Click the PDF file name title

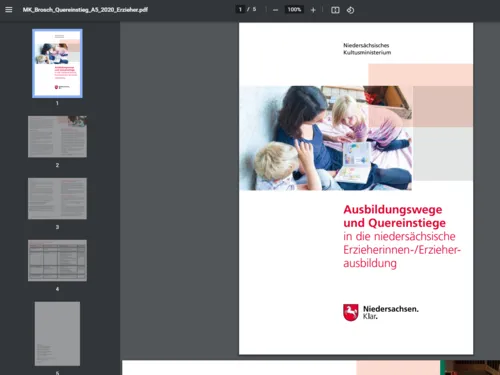click(x=85, y=10)
